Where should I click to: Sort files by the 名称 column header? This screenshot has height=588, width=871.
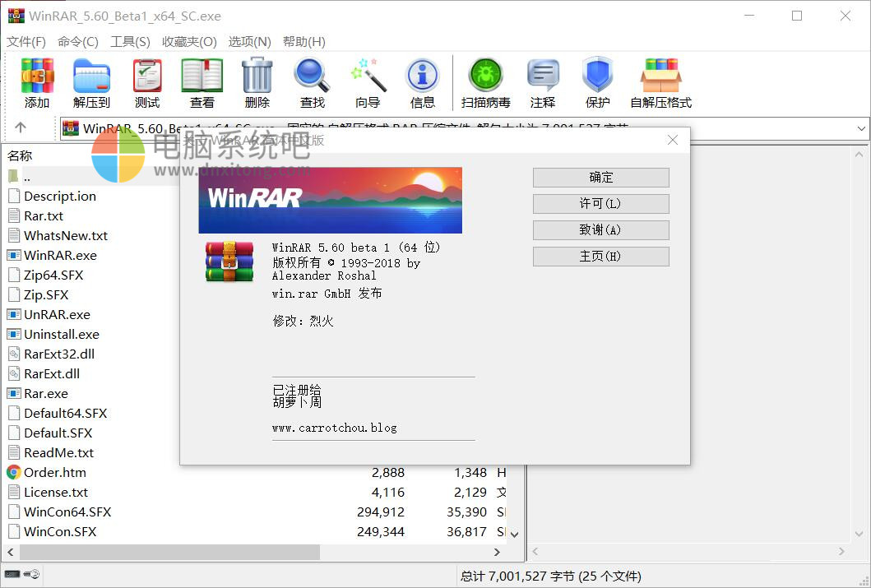click(20, 155)
